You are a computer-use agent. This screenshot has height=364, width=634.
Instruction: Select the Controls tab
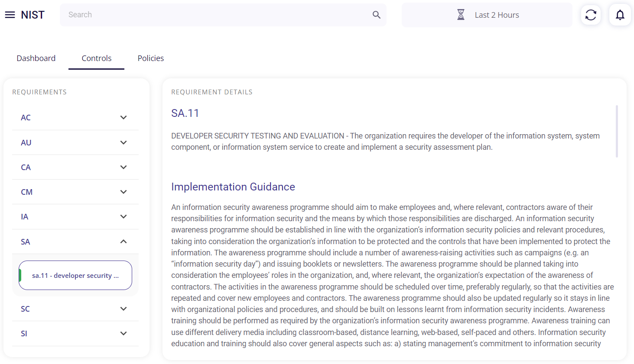point(97,58)
